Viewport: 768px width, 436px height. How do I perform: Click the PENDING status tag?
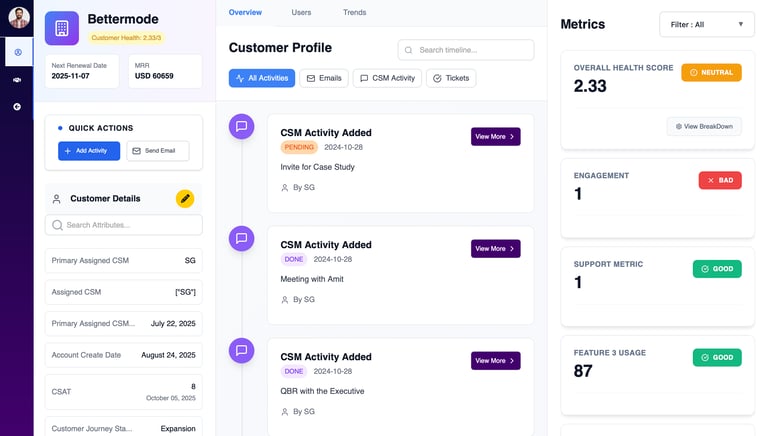click(x=299, y=147)
